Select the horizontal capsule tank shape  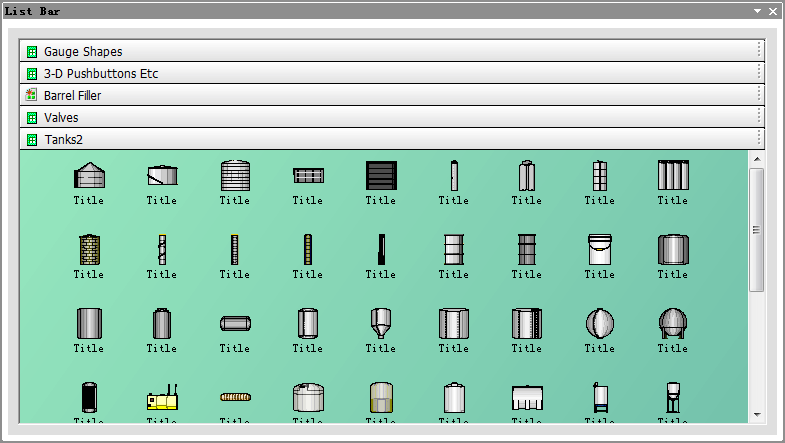click(x=234, y=323)
